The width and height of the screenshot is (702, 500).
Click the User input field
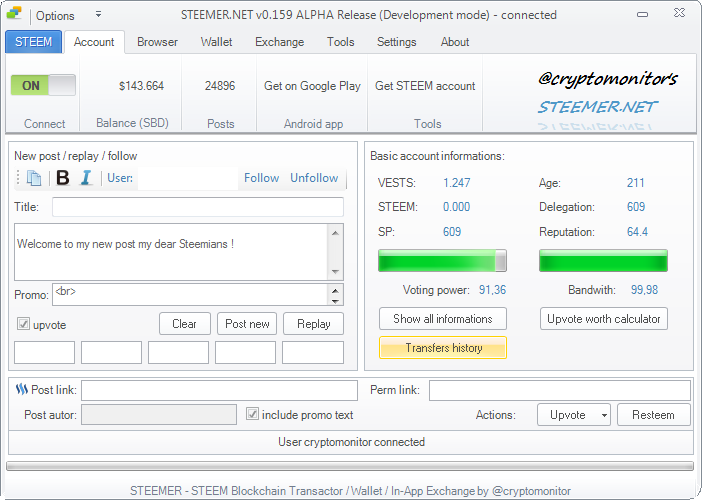pyautogui.click(x=188, y=178)
